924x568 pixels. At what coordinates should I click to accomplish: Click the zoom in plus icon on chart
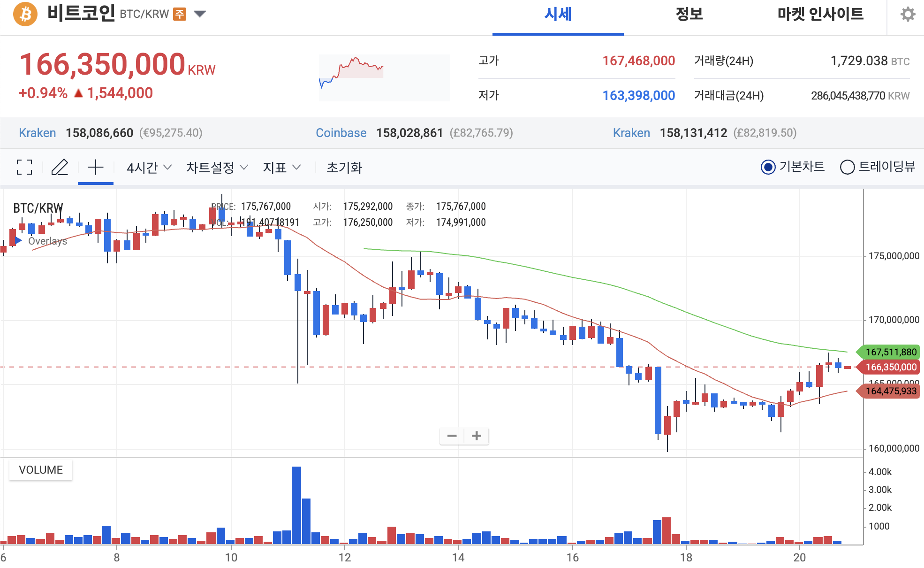(477, 436)
